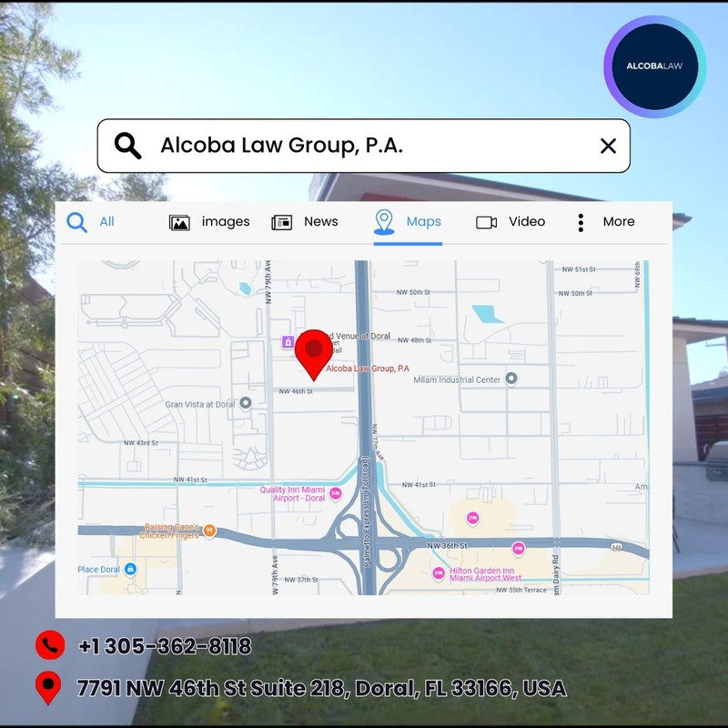Select the Gran Vista at Doral marker icon
728x728 pixels.
pos(246,403)
